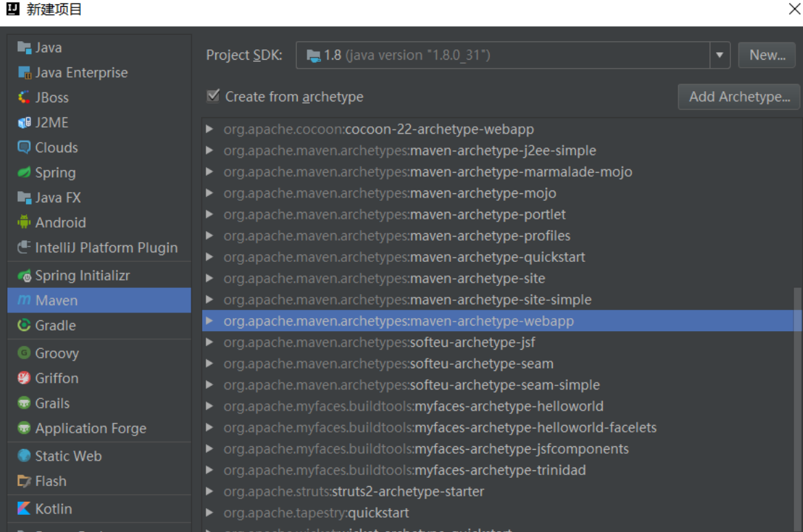This screenshot has height=532, width=803.
Task: Expand maven-archetype-webapp node arrow
Action: pyautogui.click(x=209, y=321)
